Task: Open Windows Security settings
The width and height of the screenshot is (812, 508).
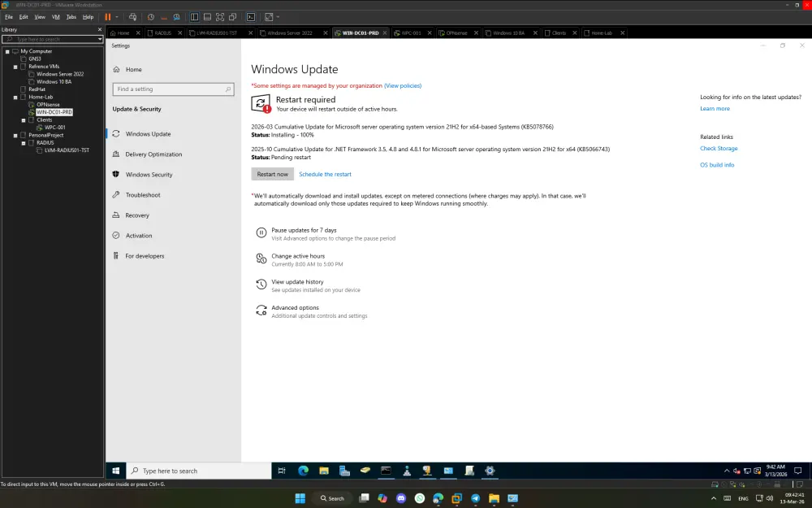Action: [x=149, y=175]
